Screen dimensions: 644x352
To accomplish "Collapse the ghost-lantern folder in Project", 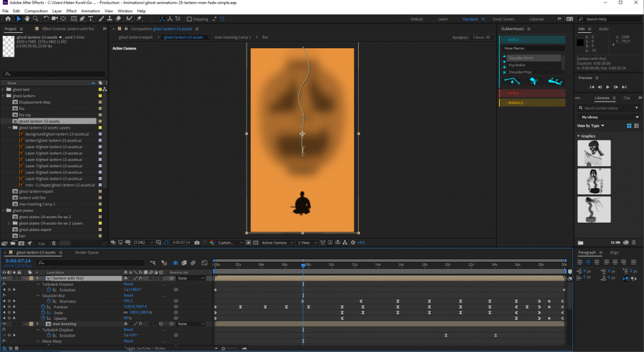I will pyautogui.click(x=4, y=96).
